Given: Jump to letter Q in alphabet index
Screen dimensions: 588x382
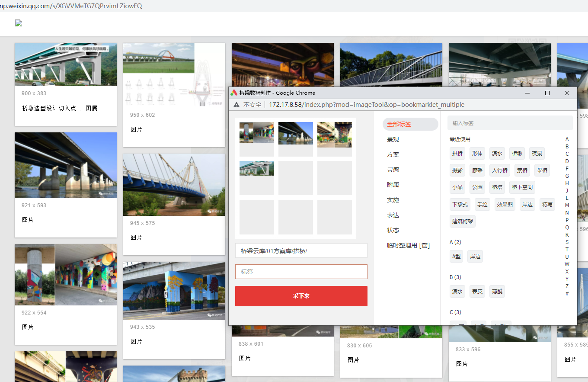Looking at the screenshot, I should (x=567, y=228).
